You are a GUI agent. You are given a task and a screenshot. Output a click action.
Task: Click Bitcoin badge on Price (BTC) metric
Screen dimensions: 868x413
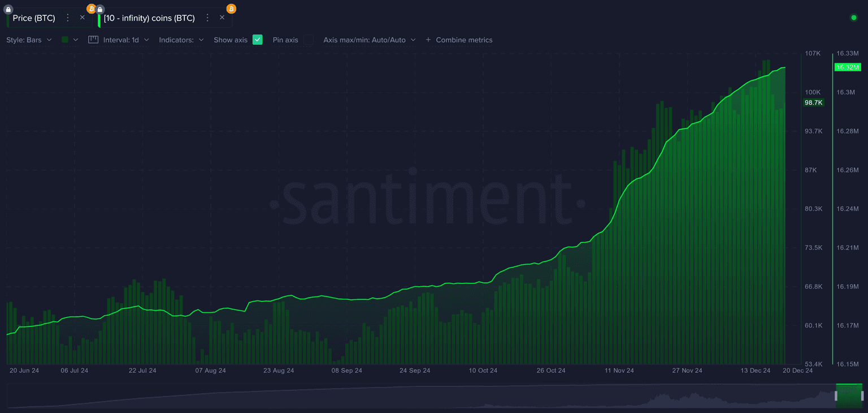[x=92, y=8]
